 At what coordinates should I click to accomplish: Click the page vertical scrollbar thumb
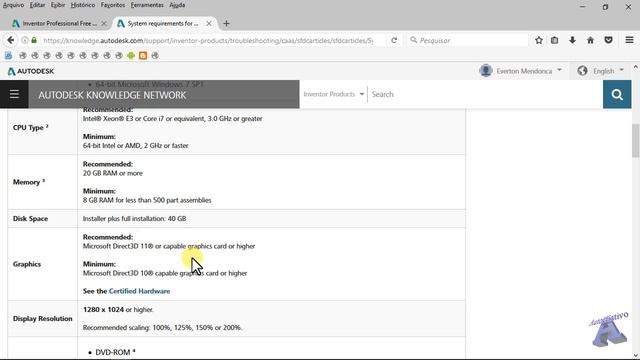pyautogui.click(x=636, y=140)
